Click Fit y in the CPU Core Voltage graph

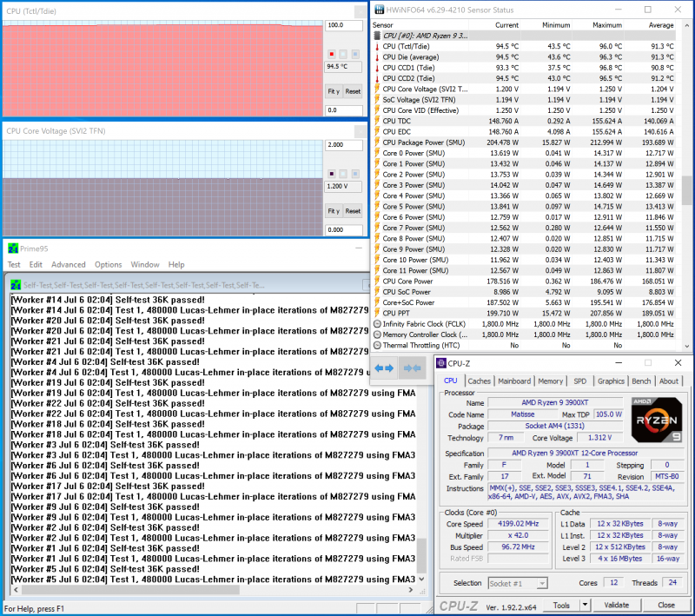[334, 211]
